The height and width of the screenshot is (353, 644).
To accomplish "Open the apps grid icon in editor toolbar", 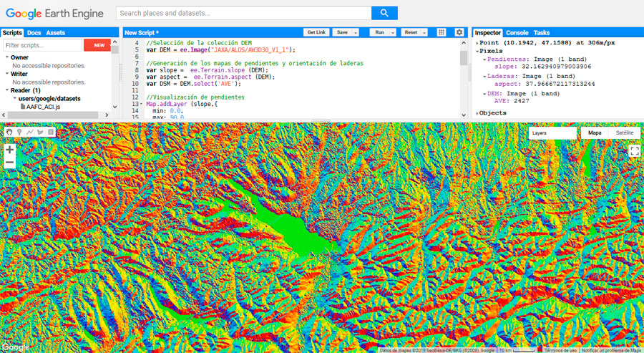I will click(441, 32).
